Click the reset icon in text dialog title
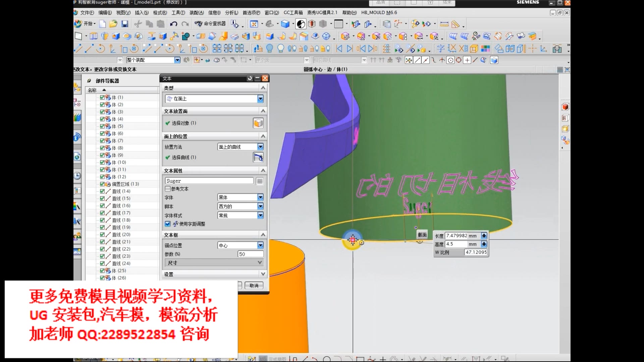This screenshot has height=362, width=644. coord(250,78)
